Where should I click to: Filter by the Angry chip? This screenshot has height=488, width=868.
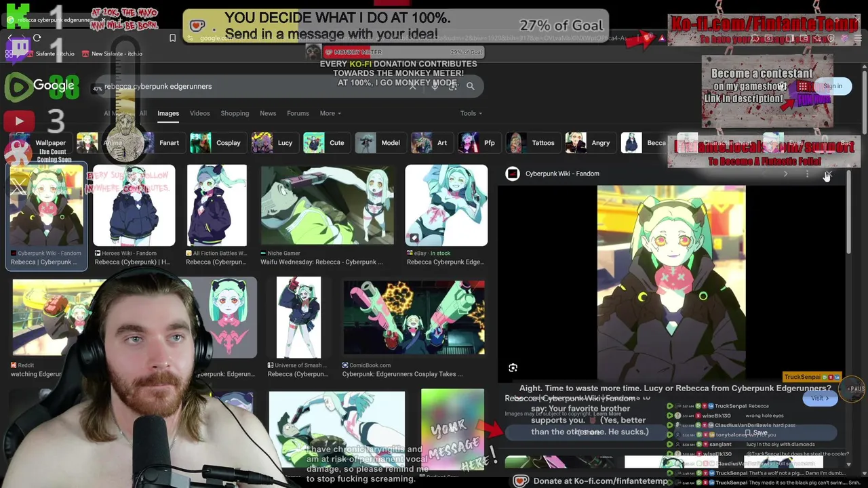(589, 143)
